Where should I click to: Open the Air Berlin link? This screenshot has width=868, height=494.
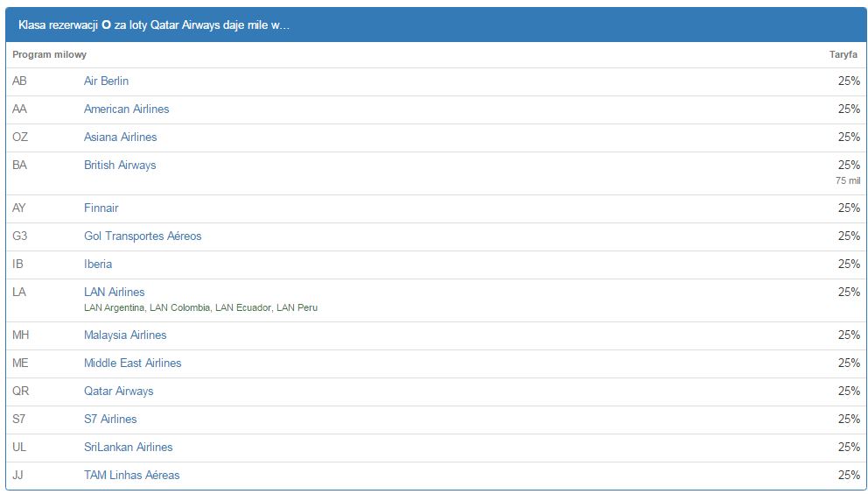coord(106,81)
